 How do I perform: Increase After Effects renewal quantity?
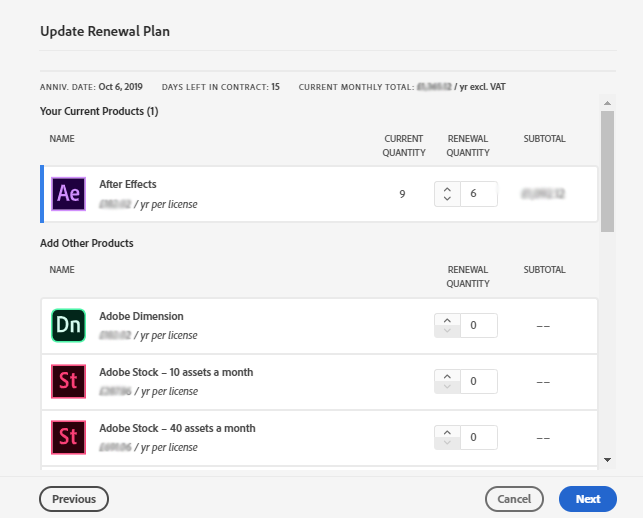tap(447, 188)
